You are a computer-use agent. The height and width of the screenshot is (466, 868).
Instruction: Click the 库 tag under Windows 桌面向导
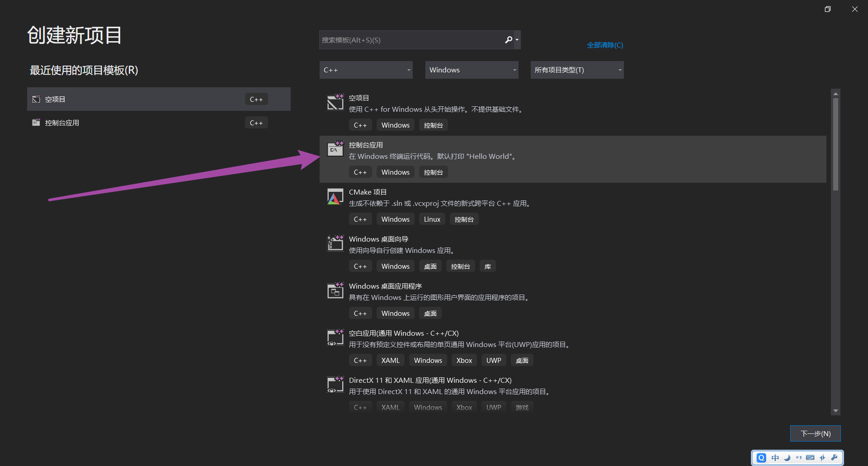tap(488, 266)
